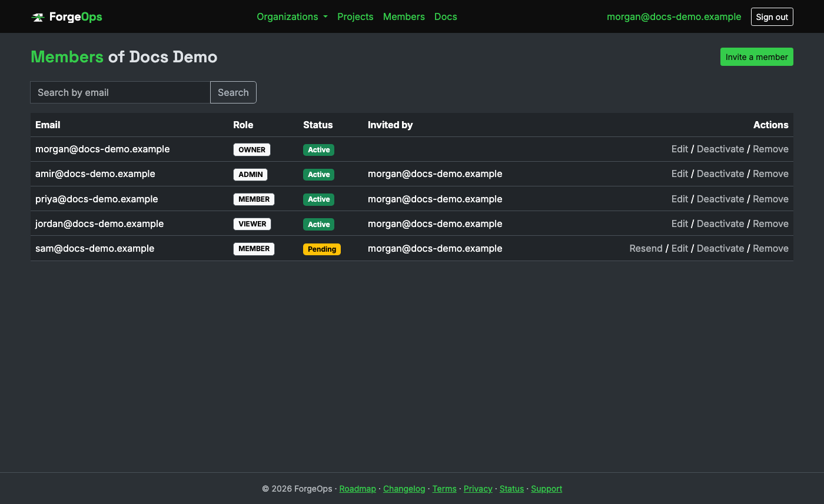Go to the Projects nav item
The image size is (824, 504).
(x=355, y=16)
